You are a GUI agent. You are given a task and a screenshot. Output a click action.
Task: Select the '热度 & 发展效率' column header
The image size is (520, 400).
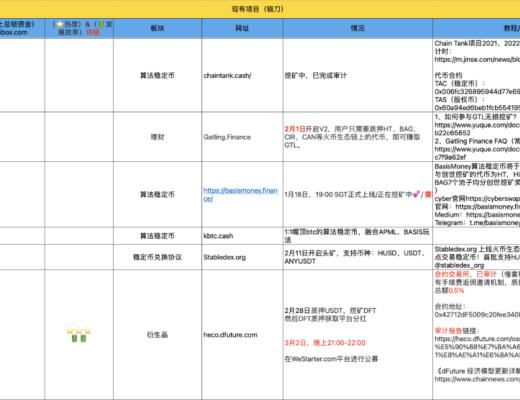79,28
